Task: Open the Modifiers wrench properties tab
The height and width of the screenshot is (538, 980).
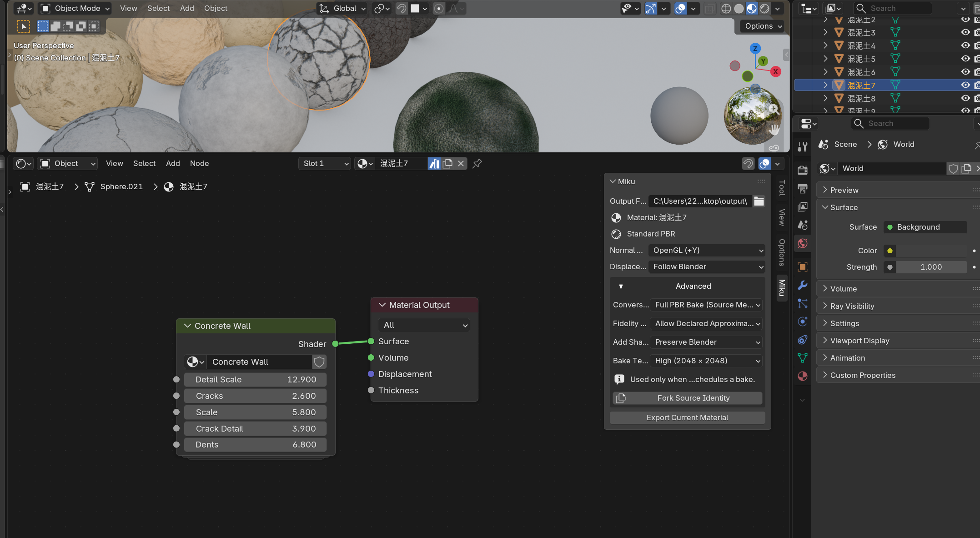Action: (x=803, y=285)
